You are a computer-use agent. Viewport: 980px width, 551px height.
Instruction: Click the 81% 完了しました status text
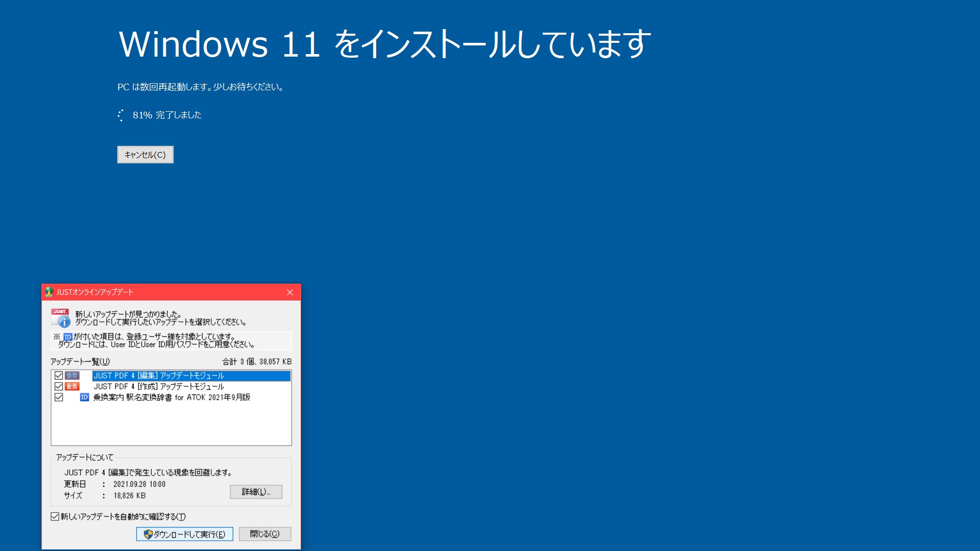click(x=167, y=115)
